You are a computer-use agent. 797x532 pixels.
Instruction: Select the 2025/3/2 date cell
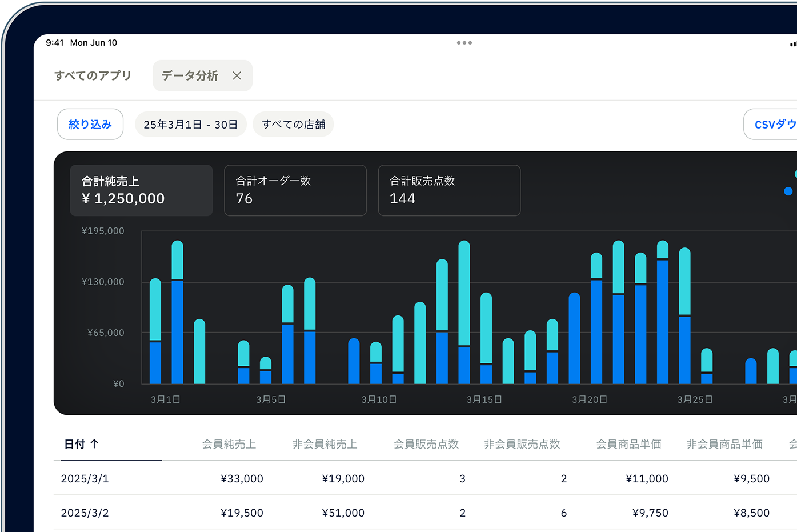coord(85,513)
